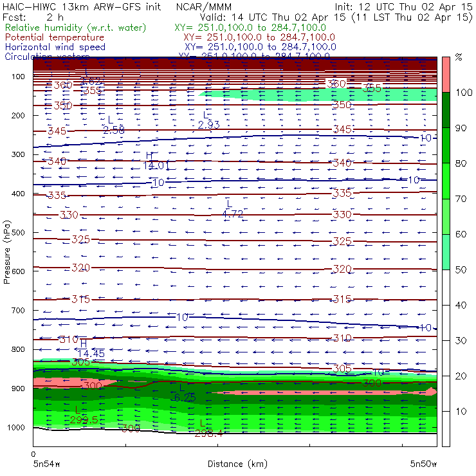Click the '900' pressure axis tick label
This screenshot has height=476, width=476.
[18, 389]
